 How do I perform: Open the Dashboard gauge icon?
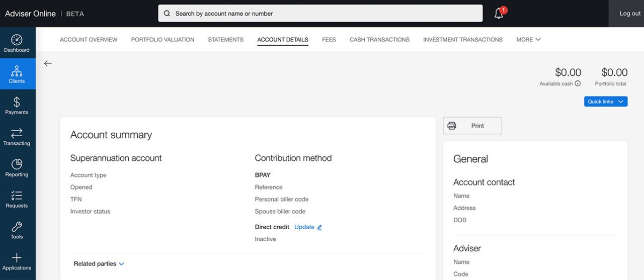coord(17,40)
